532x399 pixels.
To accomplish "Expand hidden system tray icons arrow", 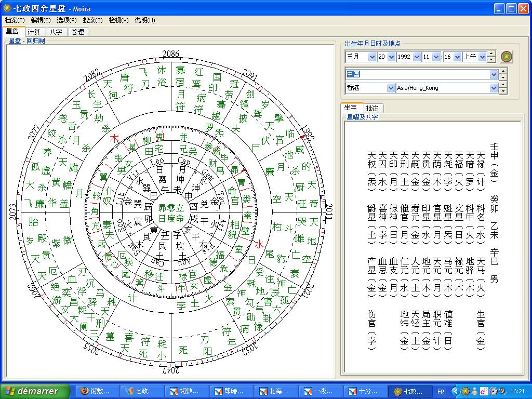I will click(456, 391).
